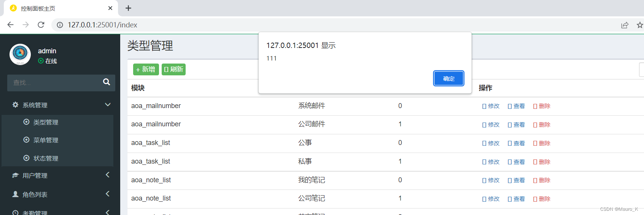Viewport: 644px width, 215px height.
Task: Click 修改 for the 系统邮件 row
Action: [x=491, y=106]
